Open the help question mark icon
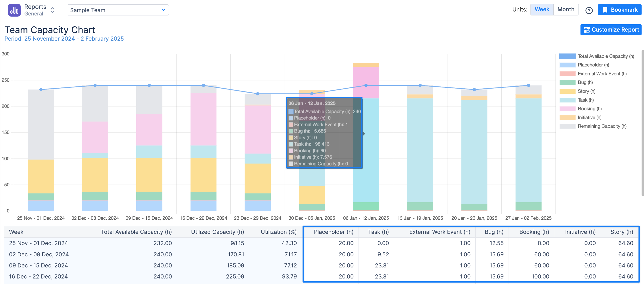Viewport: 644px width, 284px height. 589,10
